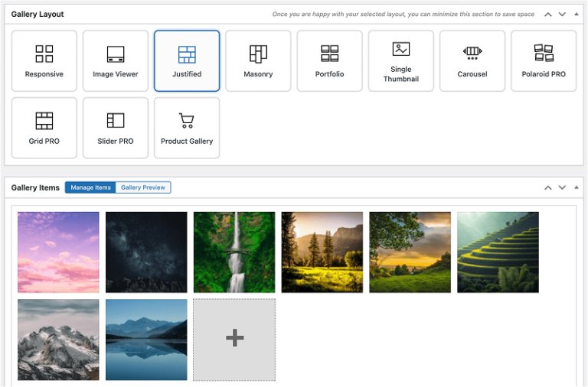Select the Slider PRO layout
The height and width of the screenshot is (387, 588).
[116, 128]
